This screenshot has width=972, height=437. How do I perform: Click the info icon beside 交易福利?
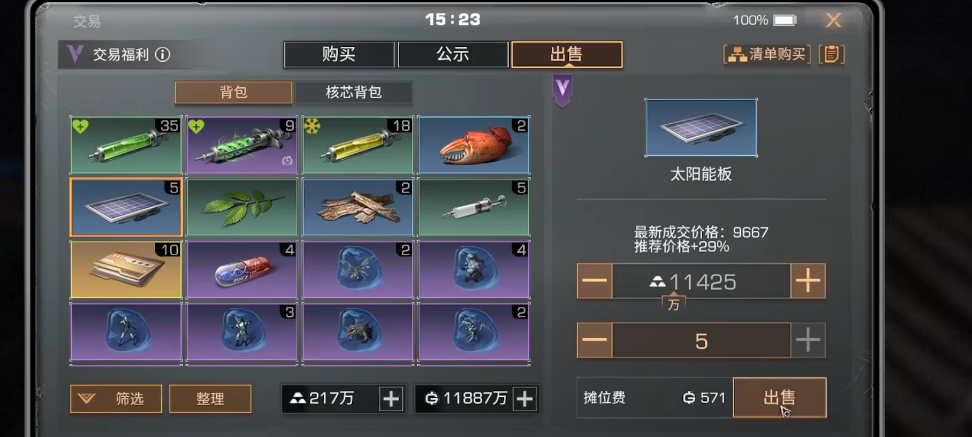(162, 55)
